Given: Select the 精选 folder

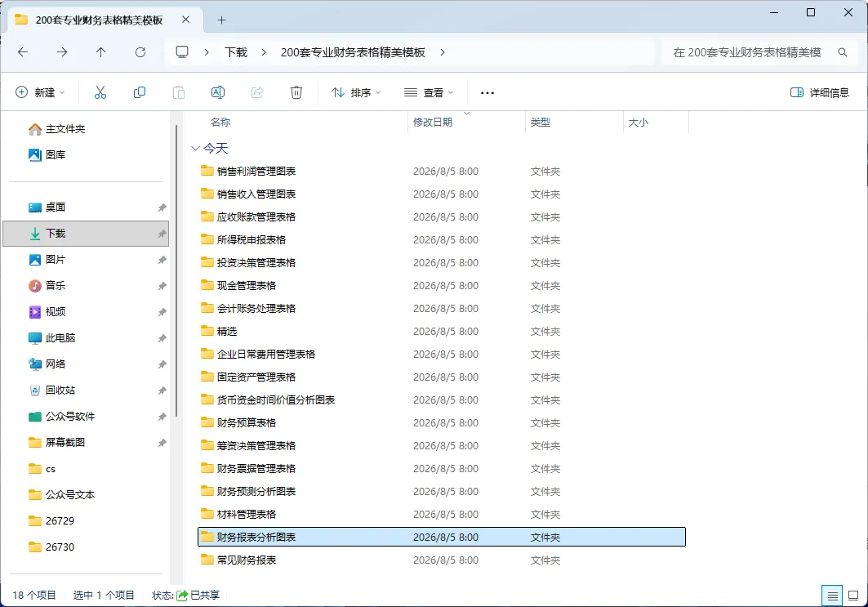Looking at the screenshot, I should point(442,331).
